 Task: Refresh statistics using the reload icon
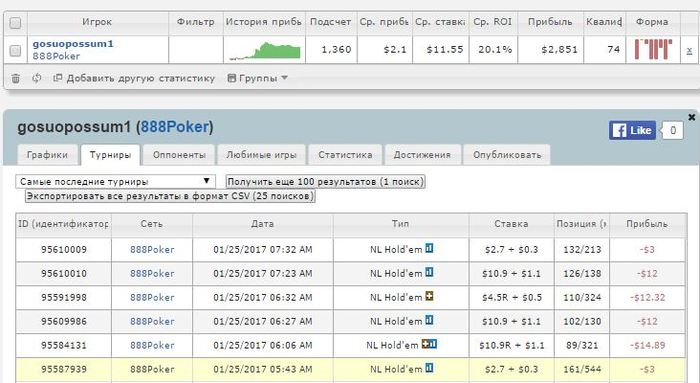tap(37, 78)
